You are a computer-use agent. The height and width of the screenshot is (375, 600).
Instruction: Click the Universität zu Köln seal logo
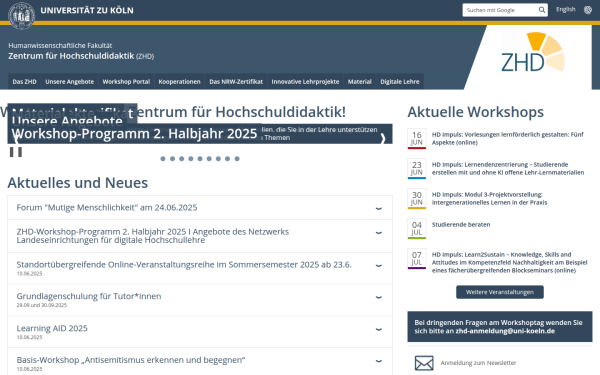pyautogui.click(x=21, y=16)
